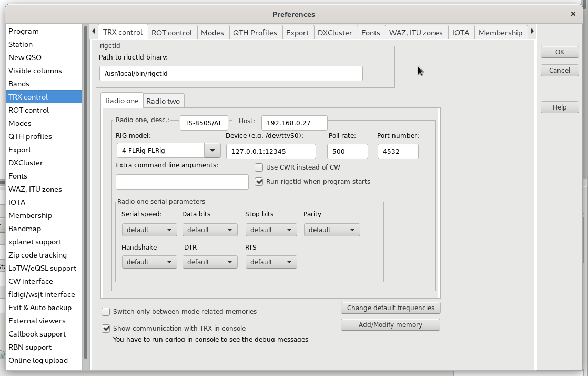Click the Change default frequencies button

point(390,308)
